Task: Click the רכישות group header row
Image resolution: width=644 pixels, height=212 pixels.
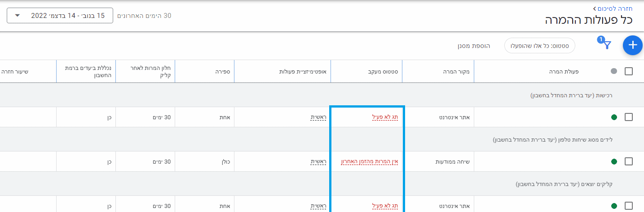Action: point(322,95)
